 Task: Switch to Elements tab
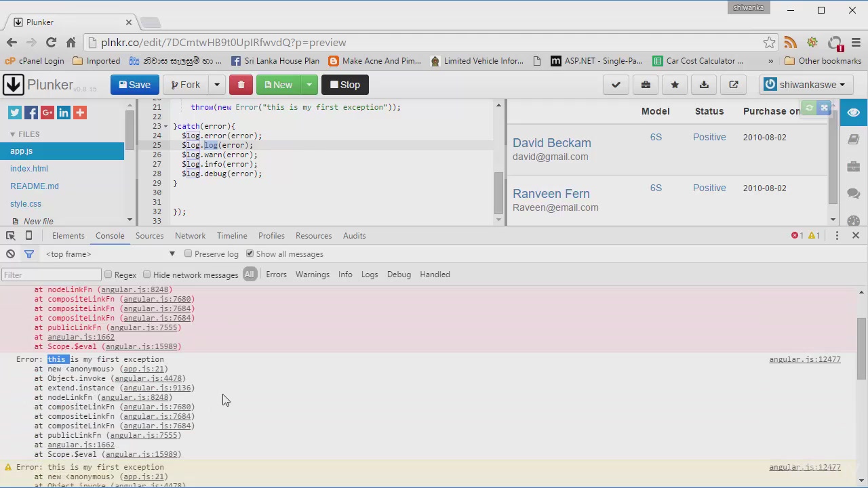[68, 236]
